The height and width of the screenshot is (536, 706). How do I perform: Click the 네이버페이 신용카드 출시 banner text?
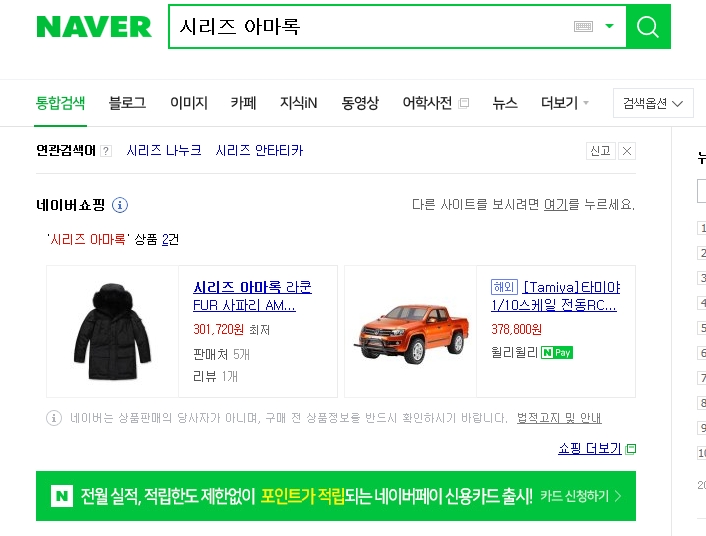453,496
